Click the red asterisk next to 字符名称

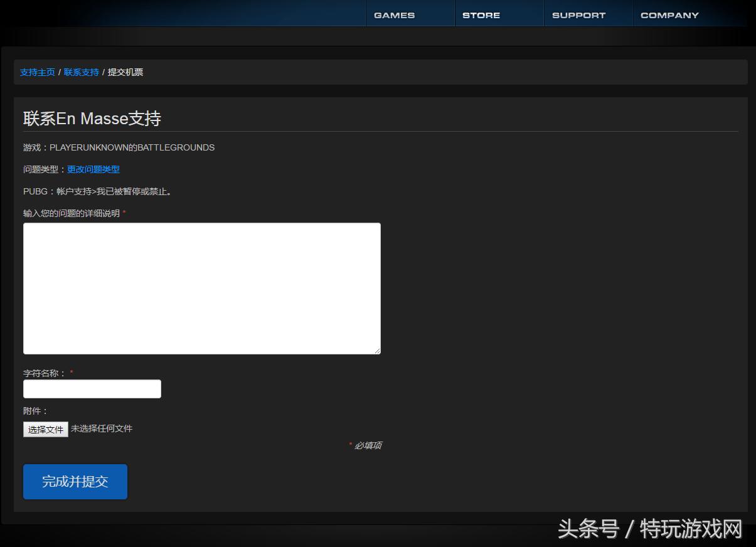pyautogui.click(x=73, y=373)
